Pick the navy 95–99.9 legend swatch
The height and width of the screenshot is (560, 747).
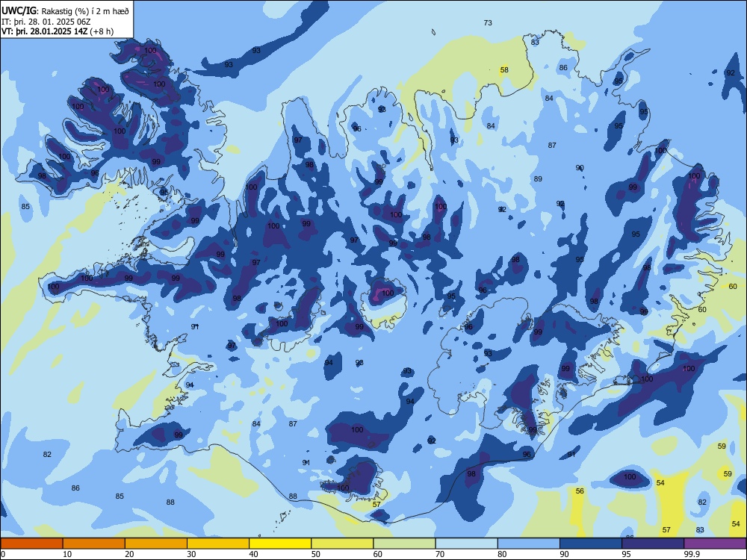point(653,544)
